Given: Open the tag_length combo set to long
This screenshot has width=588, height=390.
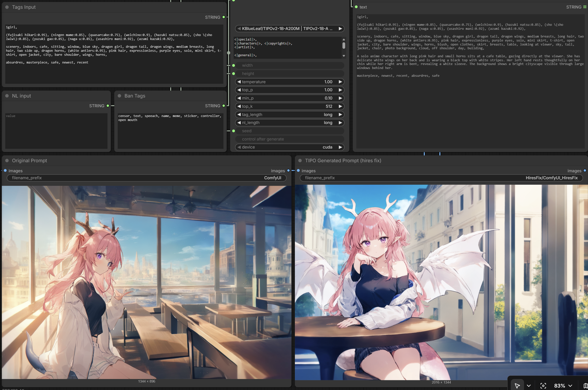Looking at the screenshot, I should point(290,114).
